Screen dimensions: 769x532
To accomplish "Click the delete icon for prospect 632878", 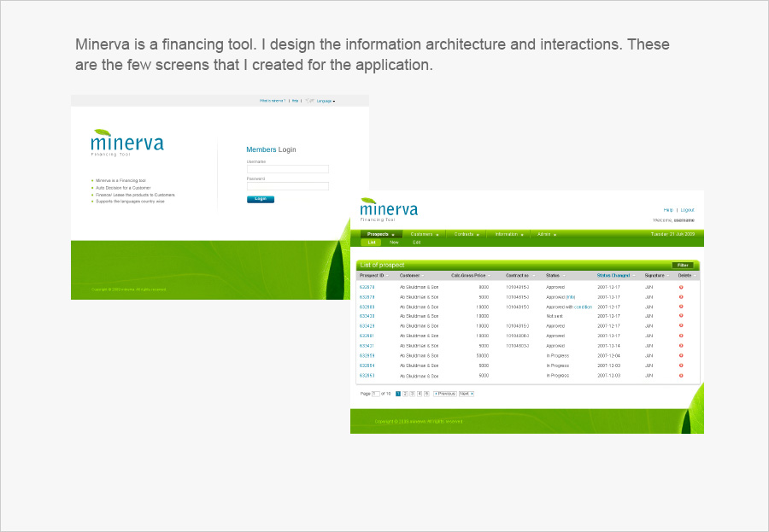I will point(681,287).
